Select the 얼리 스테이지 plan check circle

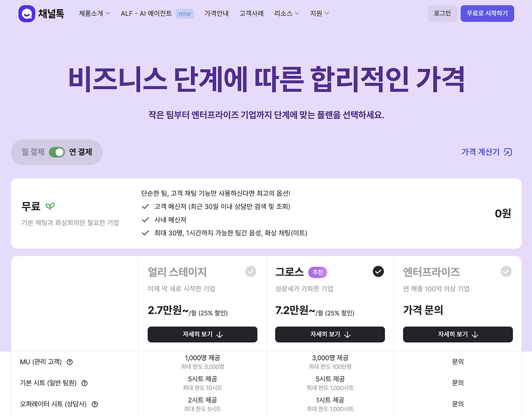(250, 271)
